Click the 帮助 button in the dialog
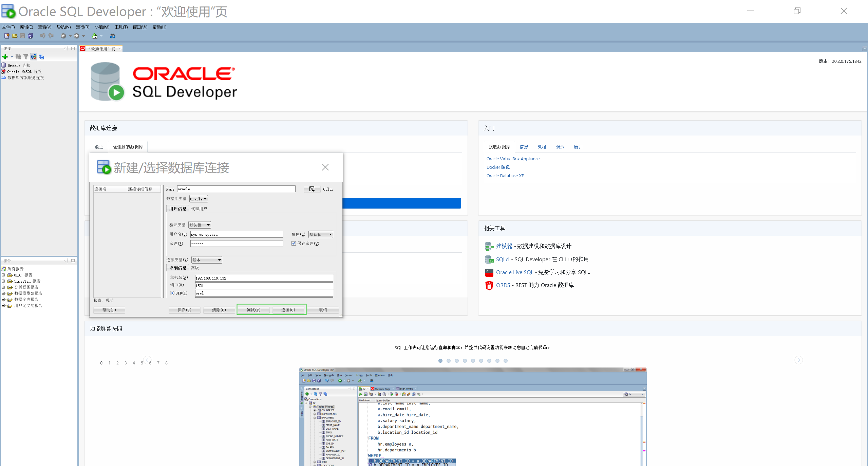This screenshot has width=868, height=466. (x=109, y=310)
